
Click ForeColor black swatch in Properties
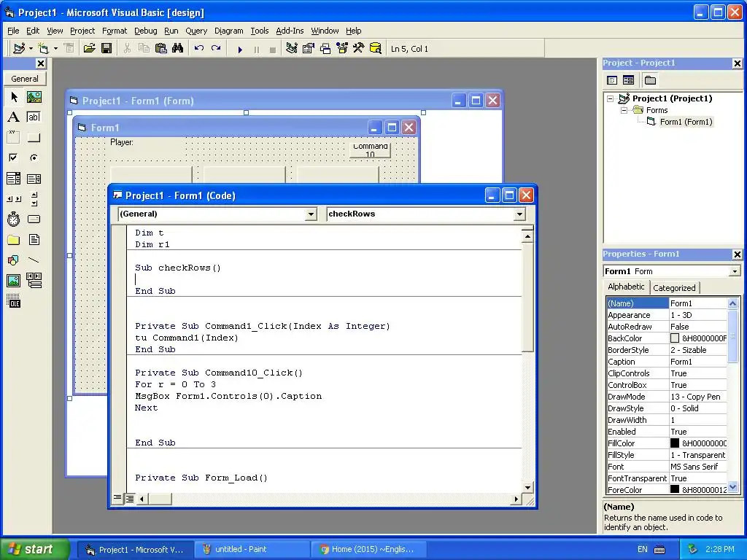675,489
